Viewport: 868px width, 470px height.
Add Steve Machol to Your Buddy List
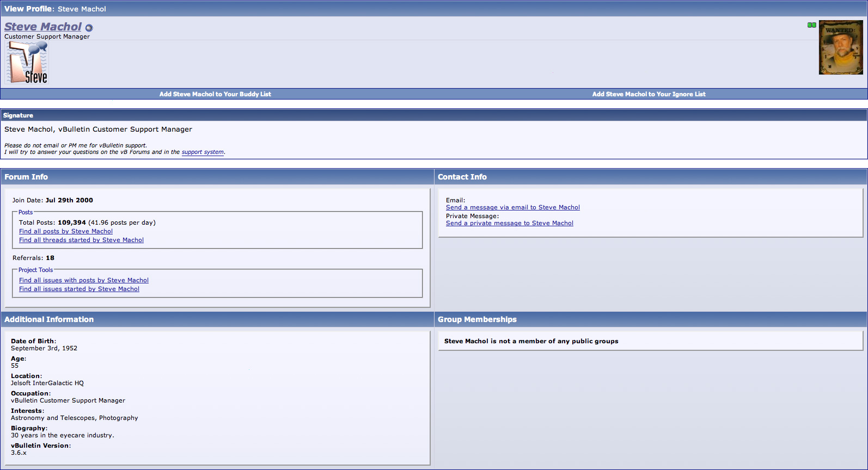point(215,94)
